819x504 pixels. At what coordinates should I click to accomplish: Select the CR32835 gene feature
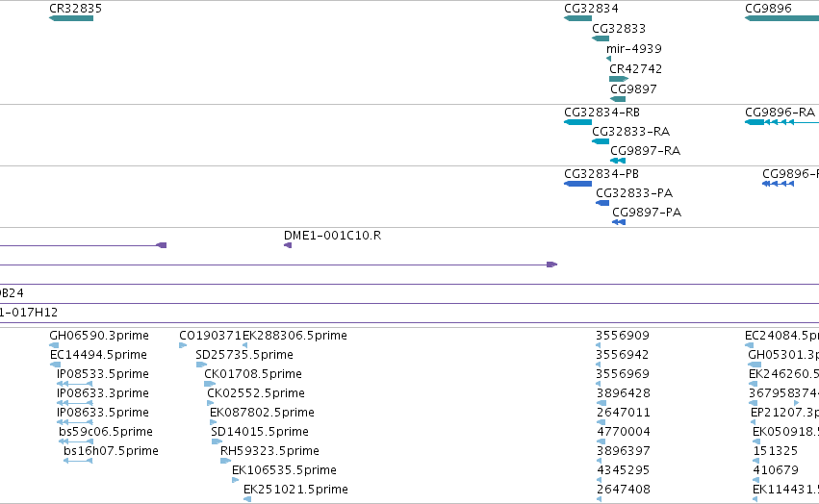pos(71,18)
